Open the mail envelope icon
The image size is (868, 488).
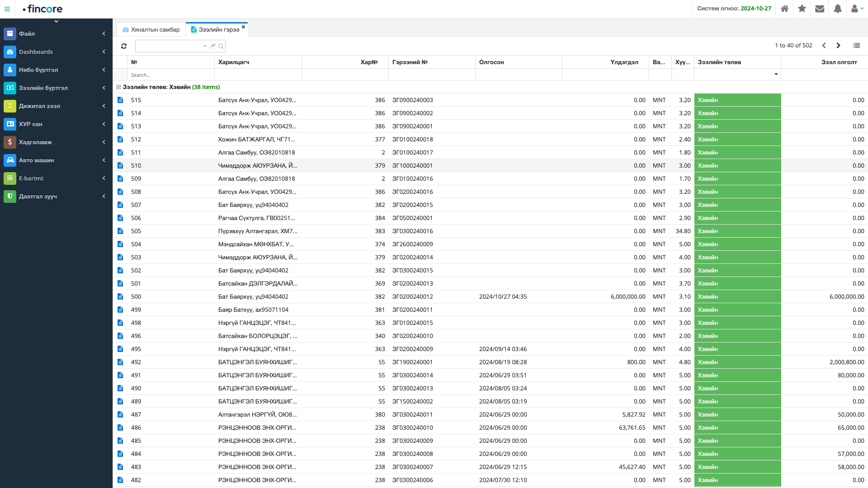click(820, 9)
